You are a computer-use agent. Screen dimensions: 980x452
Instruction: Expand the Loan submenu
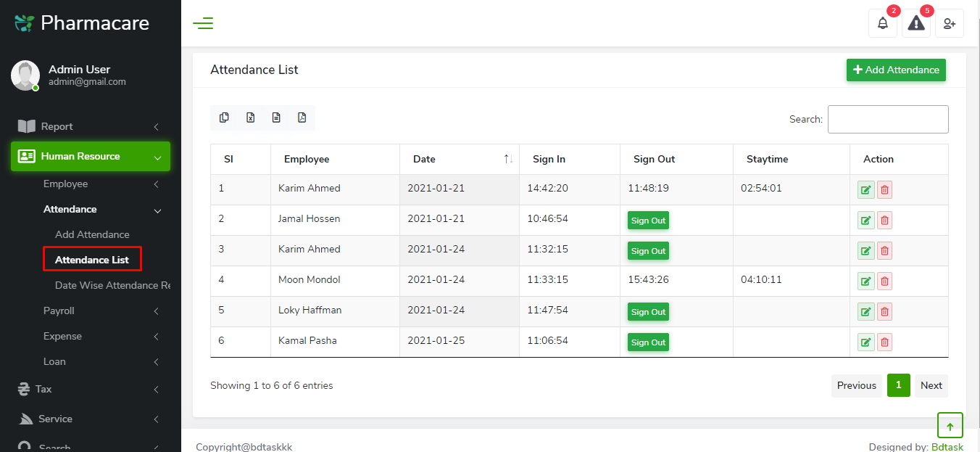(101, 361)
